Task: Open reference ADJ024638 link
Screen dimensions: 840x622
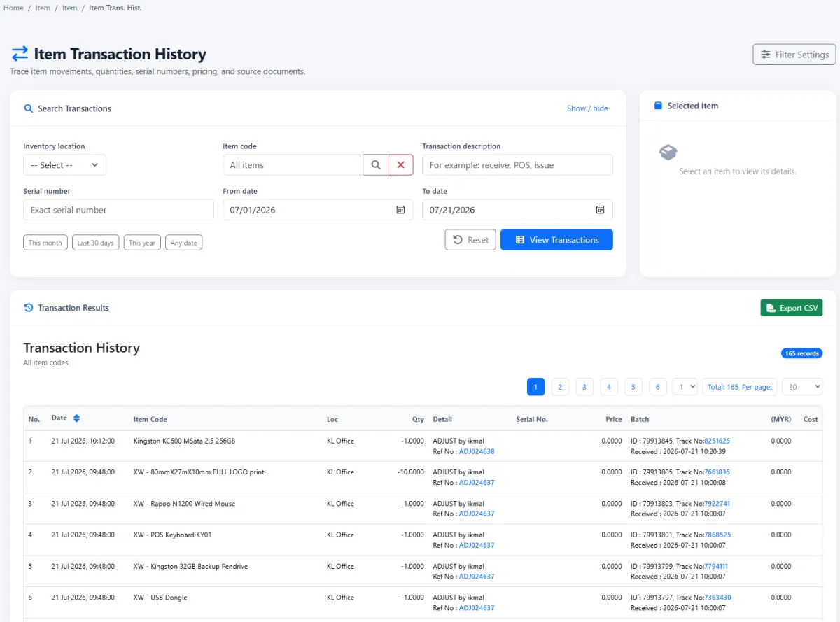Action: point(477,451)
